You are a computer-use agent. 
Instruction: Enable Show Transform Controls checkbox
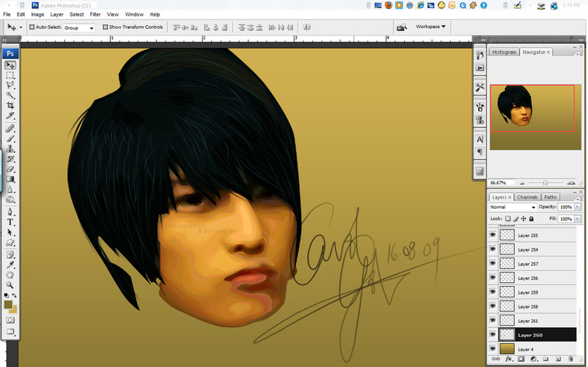point(105,27)
